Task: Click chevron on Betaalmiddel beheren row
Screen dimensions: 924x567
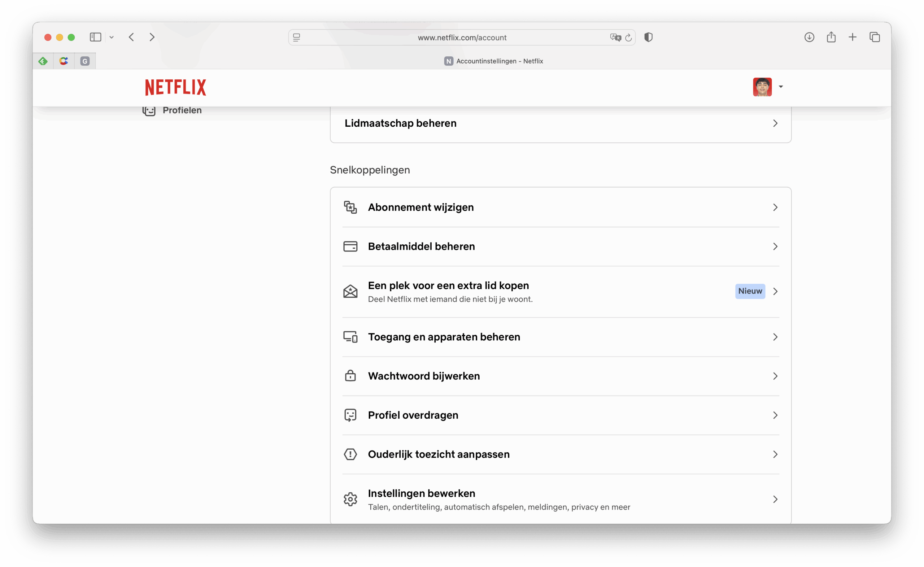Action: [x=775, y=247]
